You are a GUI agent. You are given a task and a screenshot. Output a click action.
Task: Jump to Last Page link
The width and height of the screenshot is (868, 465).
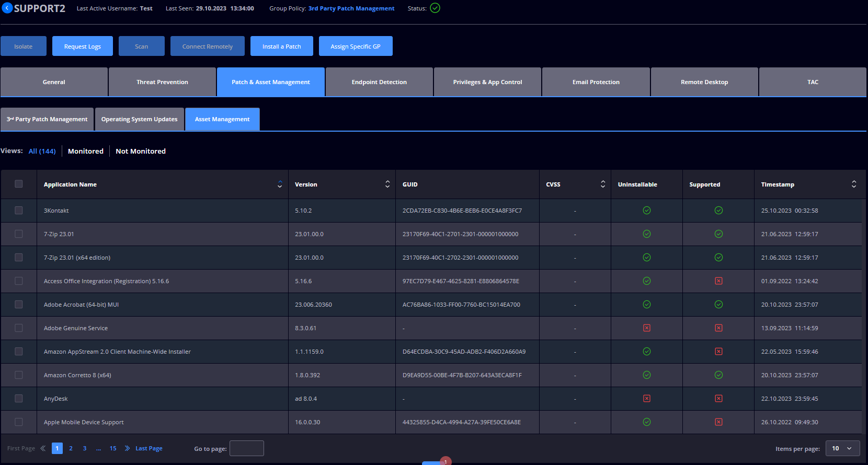149,448
